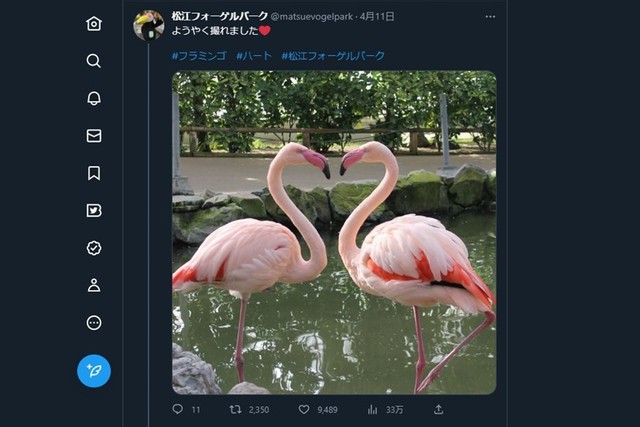Open the Search page icon

click(94, 61)
